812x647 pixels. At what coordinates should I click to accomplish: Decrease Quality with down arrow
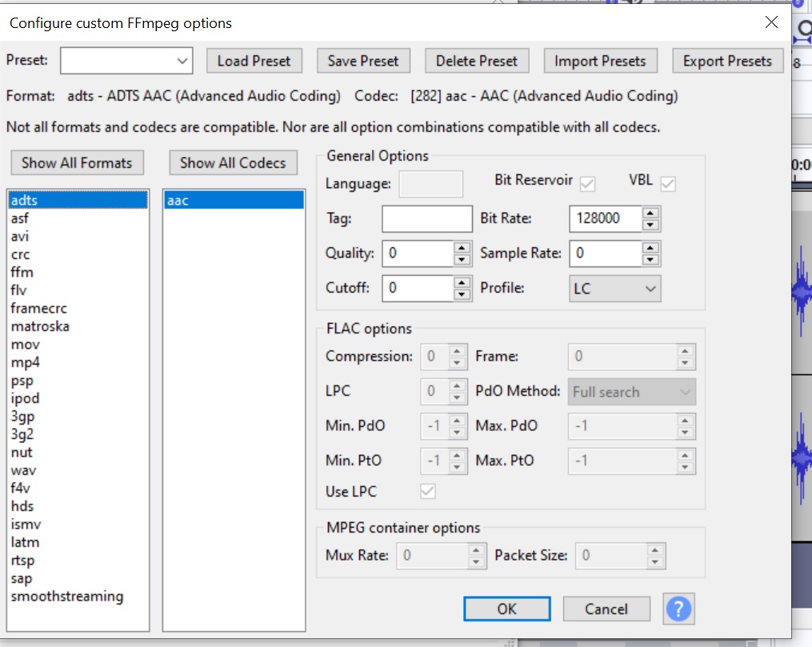[x=462, y=260]
